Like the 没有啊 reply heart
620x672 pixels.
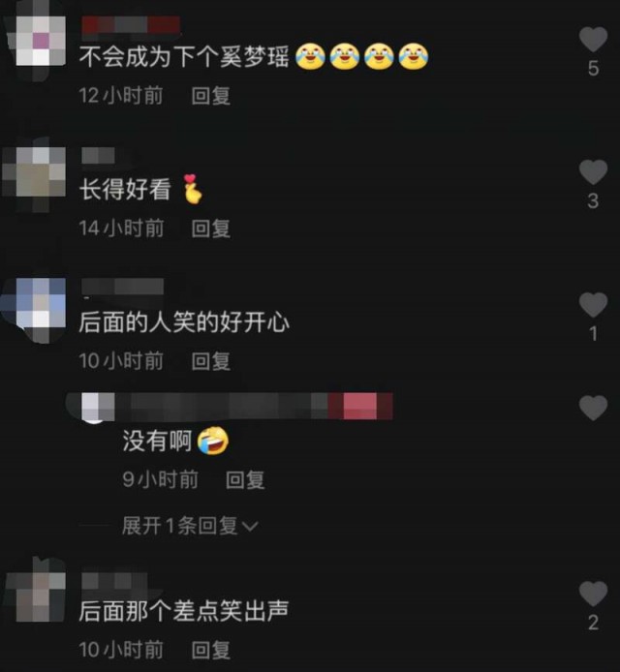[593, 408]
